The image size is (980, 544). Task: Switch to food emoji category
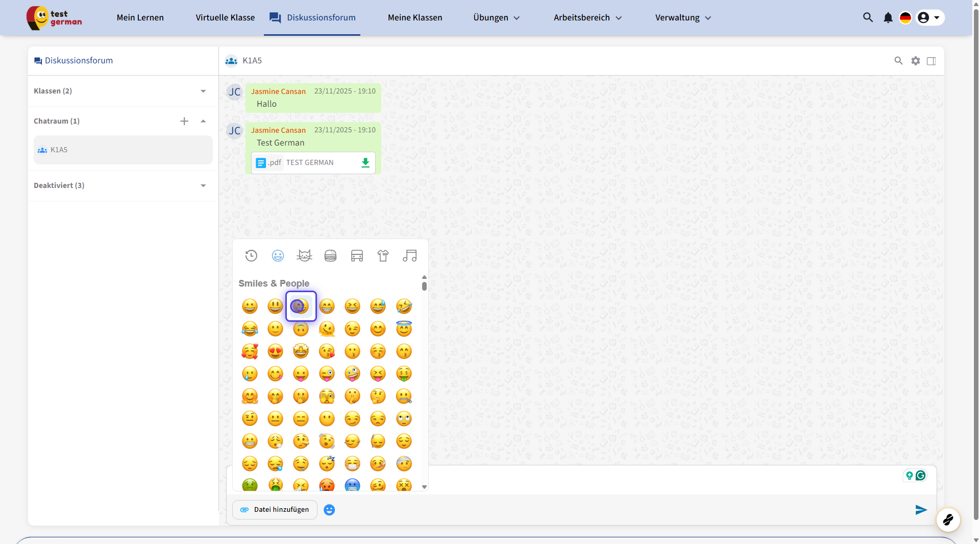tap(330, 256)
